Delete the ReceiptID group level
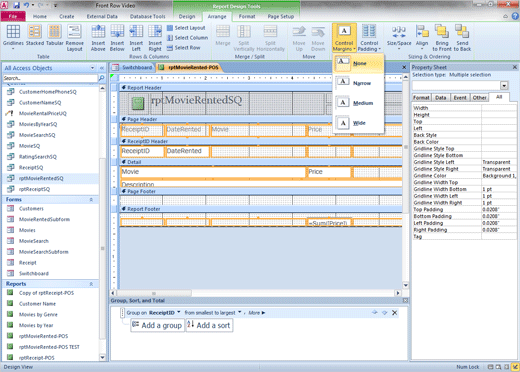The image size is (520, 372). point(395,313)
